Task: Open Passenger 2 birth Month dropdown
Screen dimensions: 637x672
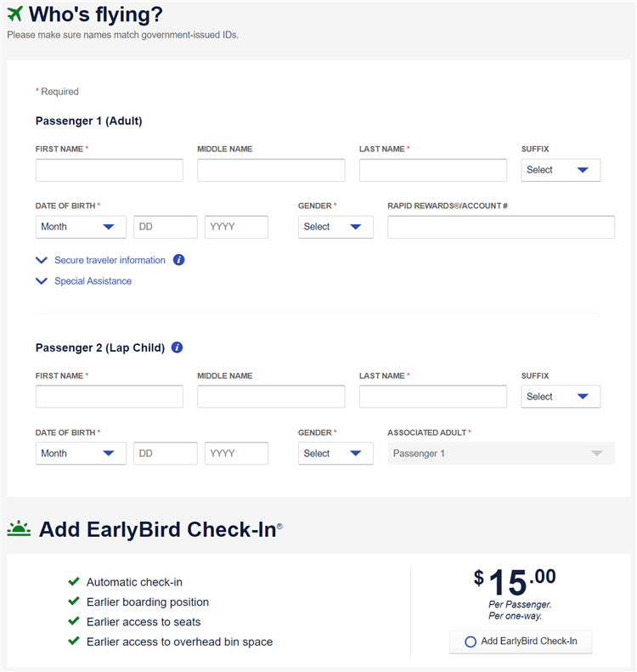Action: point(81,454)
